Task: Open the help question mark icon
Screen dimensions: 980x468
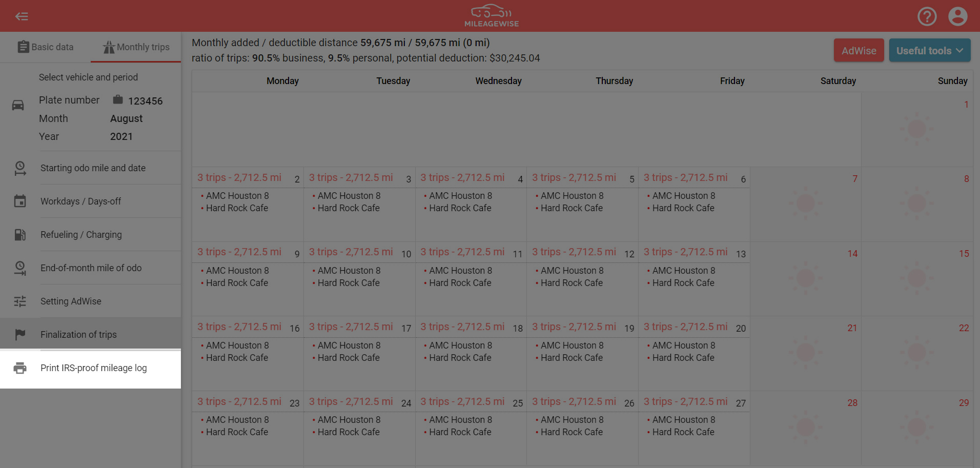Action: point(927,16)
